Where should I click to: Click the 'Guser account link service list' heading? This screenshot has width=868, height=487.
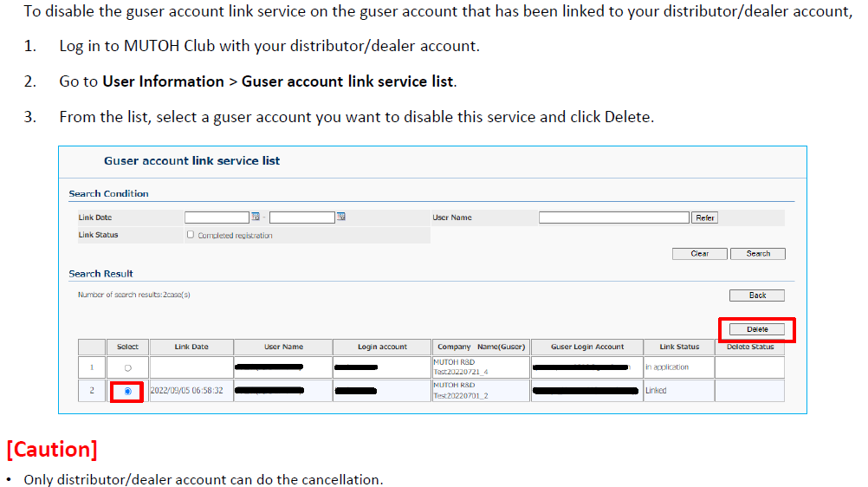[x=191, y=160]
